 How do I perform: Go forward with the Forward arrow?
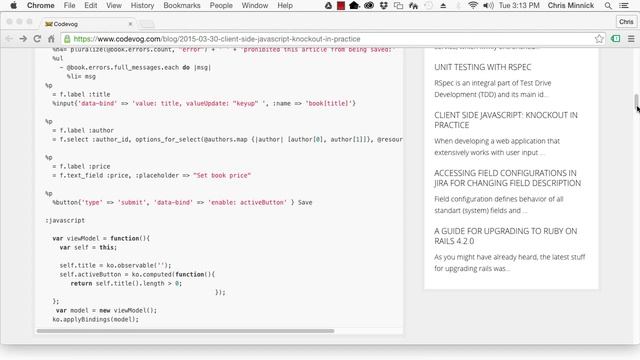[x=23, y=39]
